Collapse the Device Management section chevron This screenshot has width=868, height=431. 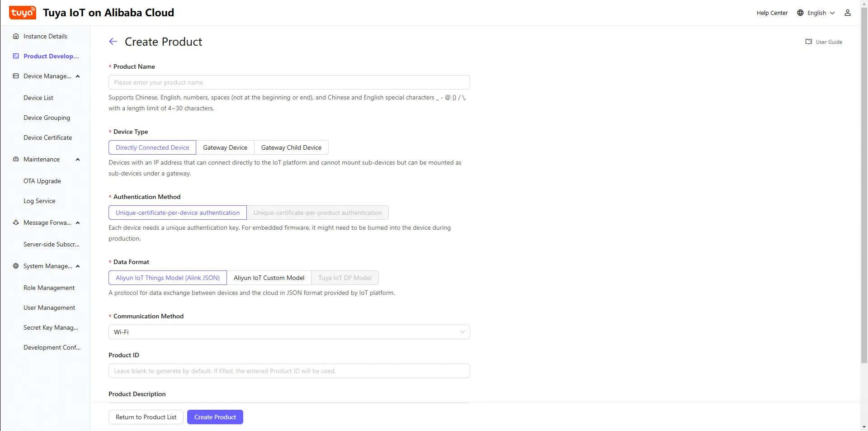pyautogui.click(x=78, y=76)
